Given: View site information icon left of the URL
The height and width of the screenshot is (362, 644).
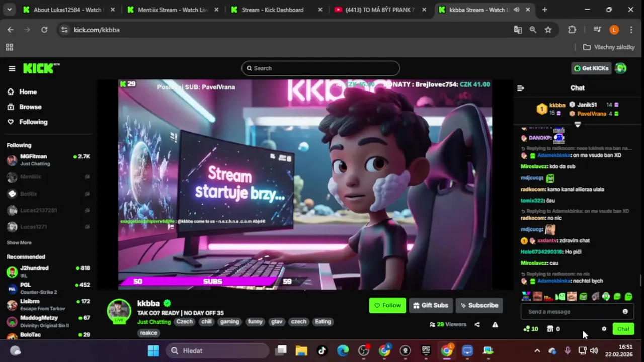Looking at the screenshot, I should click(64, 30).
